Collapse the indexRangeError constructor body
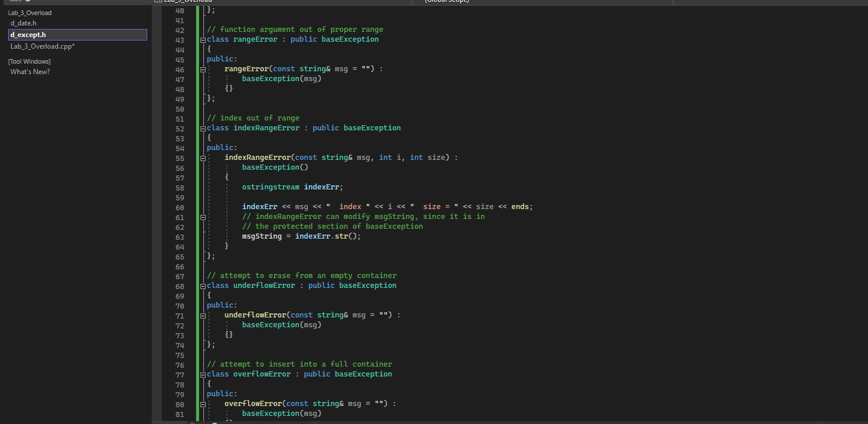 (x=202, y=157)
